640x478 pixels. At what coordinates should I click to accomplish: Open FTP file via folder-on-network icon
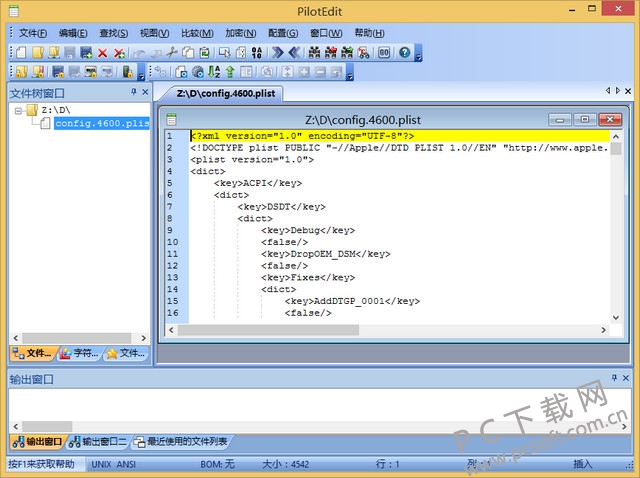click(x=54, y=53)
